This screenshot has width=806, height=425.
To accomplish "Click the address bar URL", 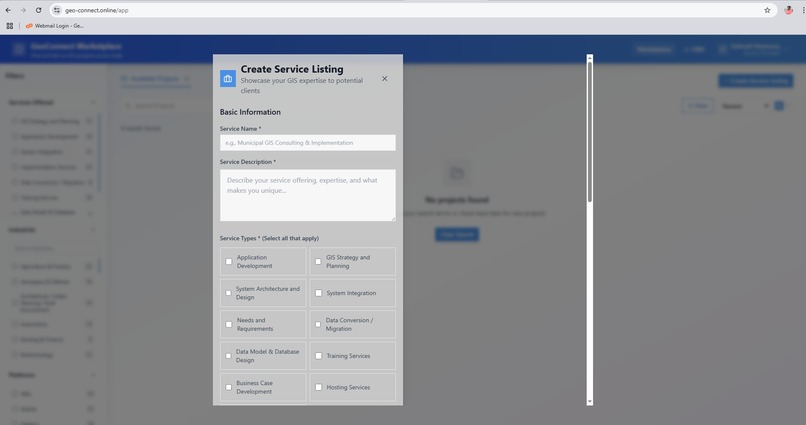I will 97,10.
